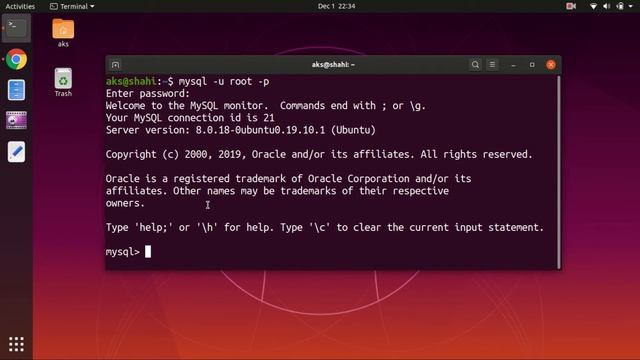
Task: Select the aks home folder on desktop
Action: tap(63, 33)
